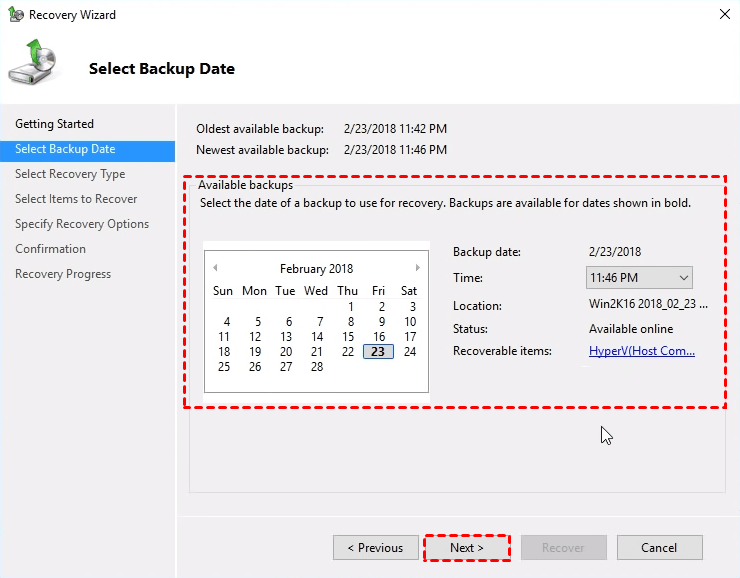Viewport: 740px width, 578px height.
Task: Close the Recovery Wizard window
Action: click(x=725, y=15)
